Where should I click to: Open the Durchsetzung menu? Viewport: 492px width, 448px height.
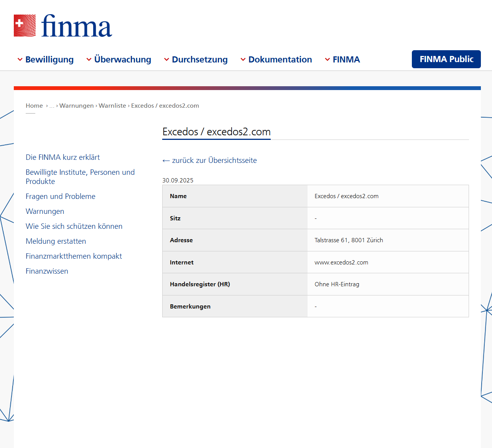[x=200, y=59]
